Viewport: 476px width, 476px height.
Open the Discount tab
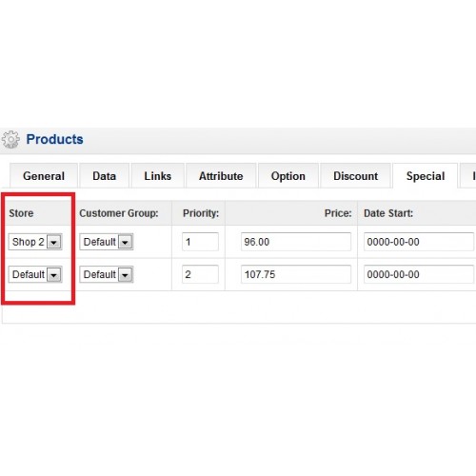[x=355, y=176]
